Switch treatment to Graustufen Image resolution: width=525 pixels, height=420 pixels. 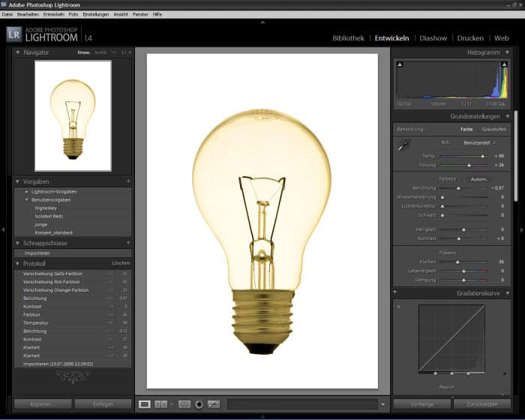[x=493, y=129]
